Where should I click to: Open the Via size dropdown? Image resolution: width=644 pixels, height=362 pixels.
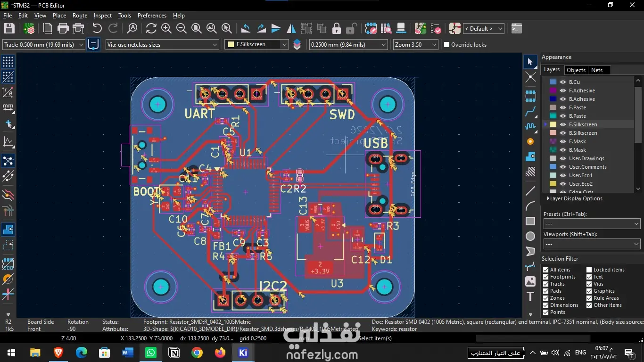(163, 45)
